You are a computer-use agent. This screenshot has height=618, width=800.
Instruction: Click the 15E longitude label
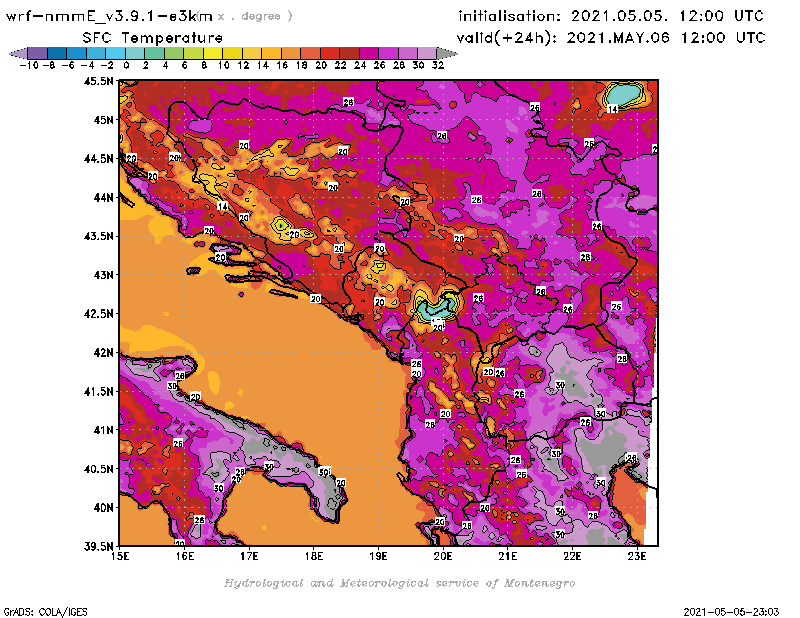tap(120, 556)
